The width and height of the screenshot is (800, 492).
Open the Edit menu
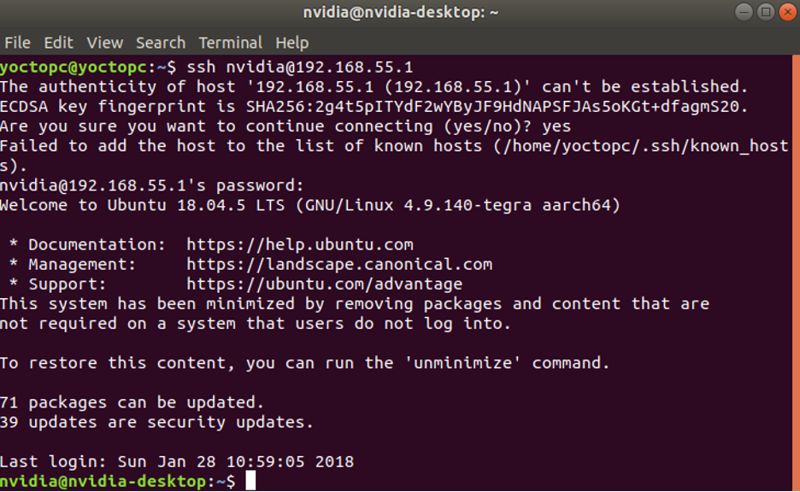58,43
